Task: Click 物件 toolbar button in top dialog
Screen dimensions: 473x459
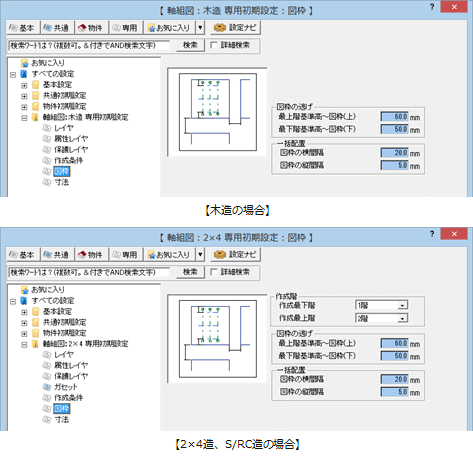Action: [x=92, y=28]
